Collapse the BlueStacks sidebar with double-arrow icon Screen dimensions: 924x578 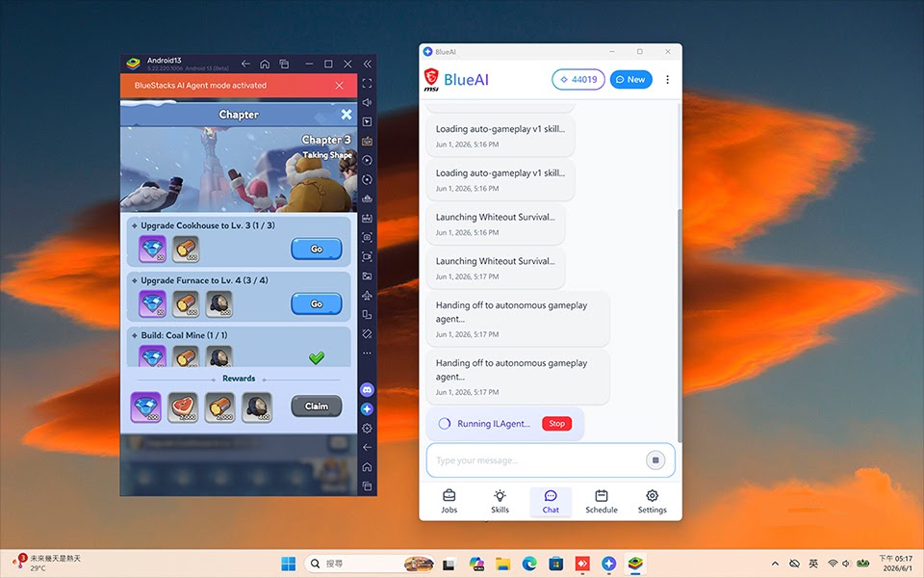point(367,64)
